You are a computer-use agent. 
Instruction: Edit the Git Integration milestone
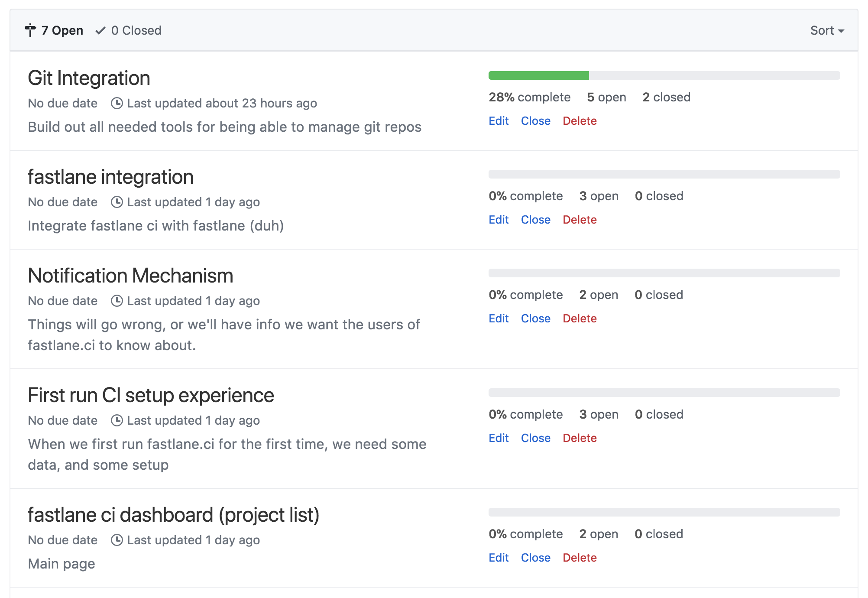click(x=498, y=121)
